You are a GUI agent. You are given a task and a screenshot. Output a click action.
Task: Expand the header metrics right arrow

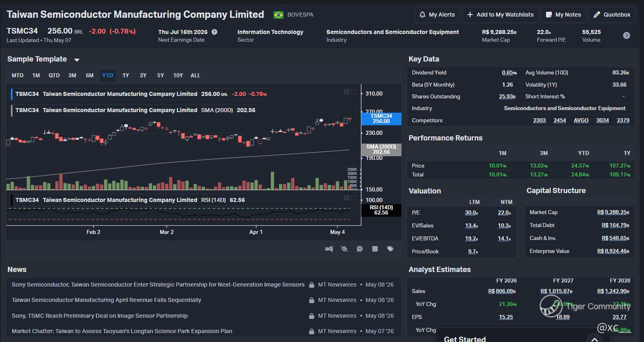pos(626,36)
